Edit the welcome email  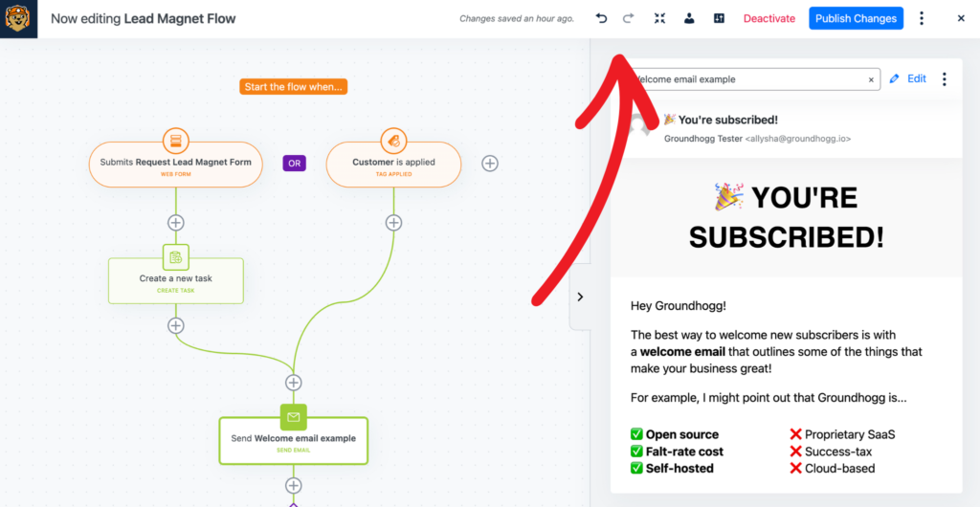[908, 79]
